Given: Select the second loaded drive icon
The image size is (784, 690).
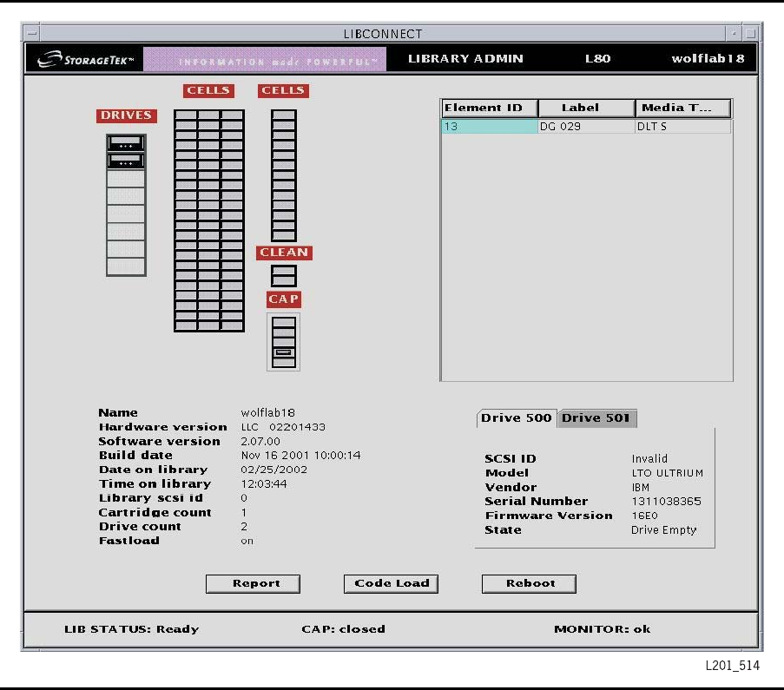Looking at the screenshot, I should (126, 161).
